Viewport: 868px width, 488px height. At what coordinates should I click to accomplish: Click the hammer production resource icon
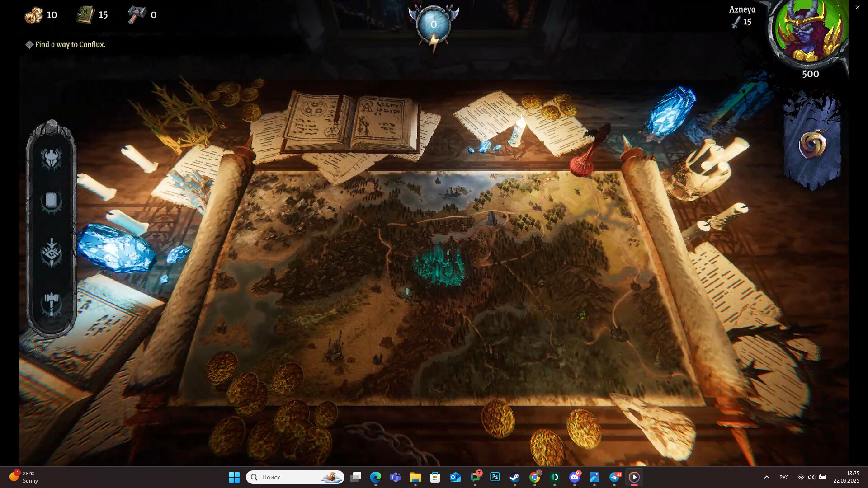[x=136, y=14]
